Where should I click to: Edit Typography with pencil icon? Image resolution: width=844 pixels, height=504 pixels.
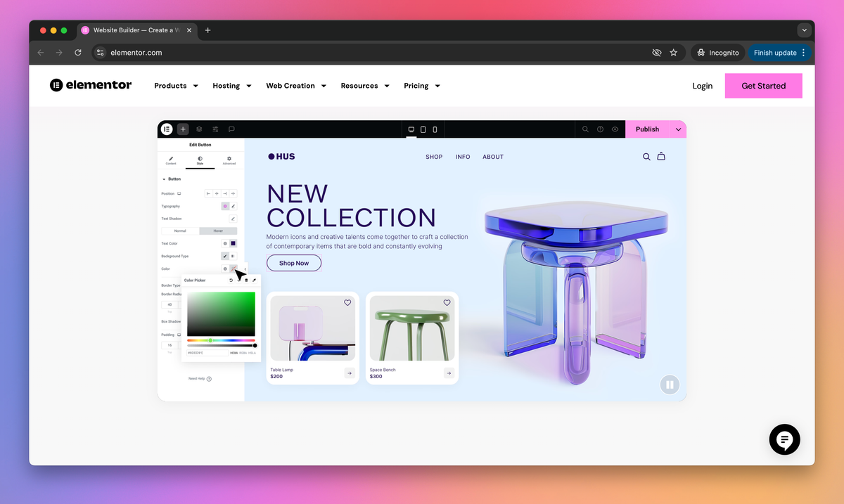[x=234, y=206]
